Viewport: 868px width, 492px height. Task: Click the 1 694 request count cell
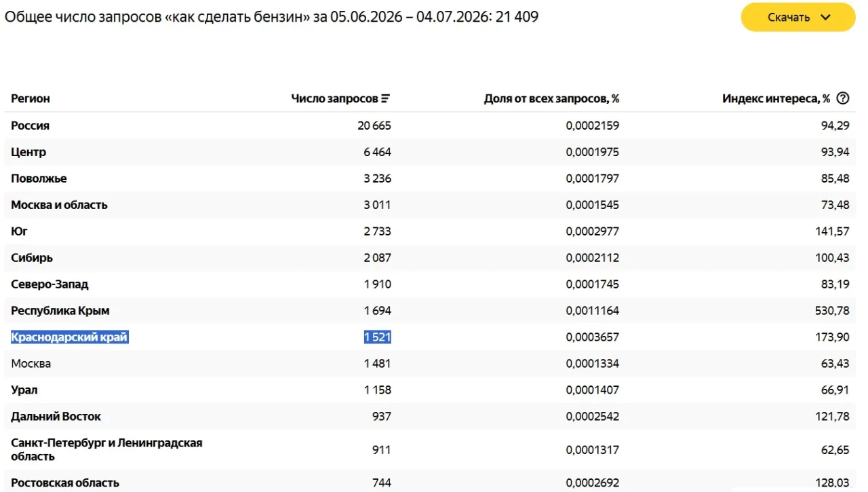377,311
